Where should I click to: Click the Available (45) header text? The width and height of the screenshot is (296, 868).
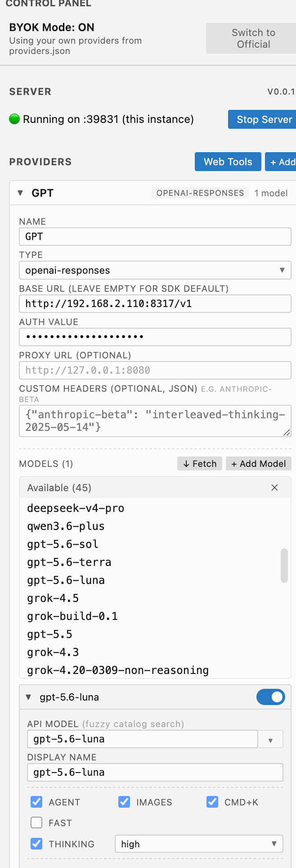click(59, 488)
